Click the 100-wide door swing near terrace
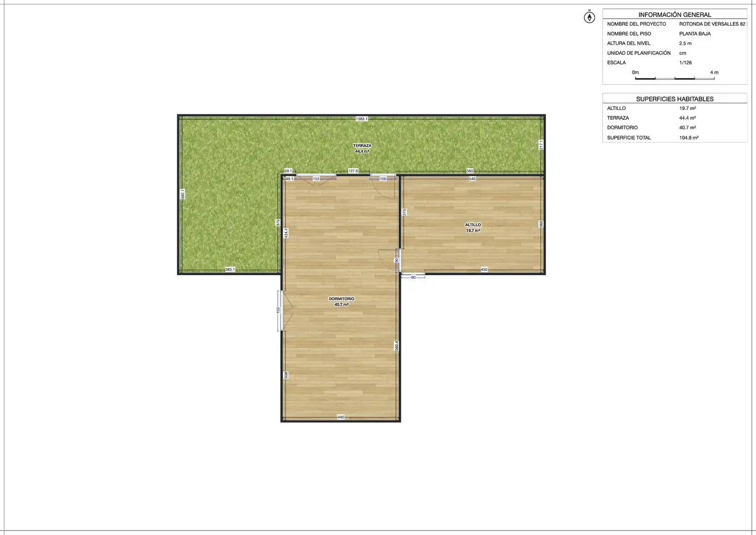 384,186
